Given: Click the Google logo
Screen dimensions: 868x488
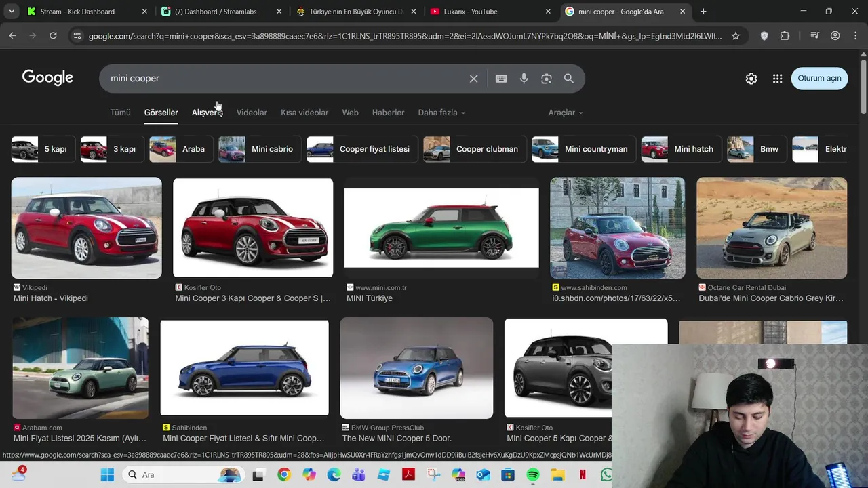Looking at the screenshot, I should pyautogui.click(x=47, y=78).
